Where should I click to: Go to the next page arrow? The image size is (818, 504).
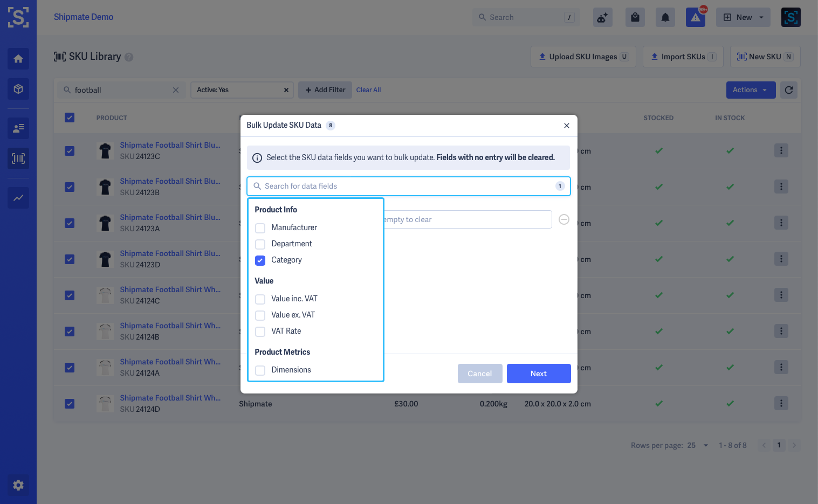click(794, 445)
